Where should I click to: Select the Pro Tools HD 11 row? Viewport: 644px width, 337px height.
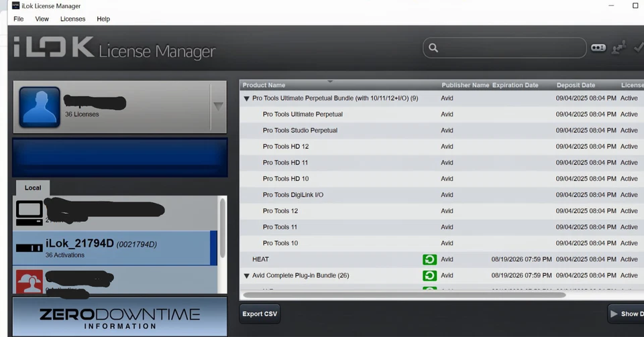pyautogui.click(x=441, y=163)
